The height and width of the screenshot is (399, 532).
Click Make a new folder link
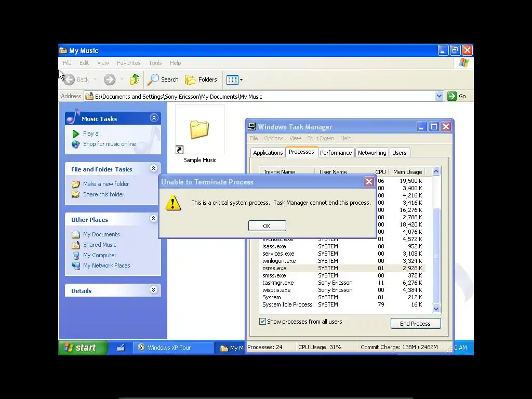pos(106,184)
